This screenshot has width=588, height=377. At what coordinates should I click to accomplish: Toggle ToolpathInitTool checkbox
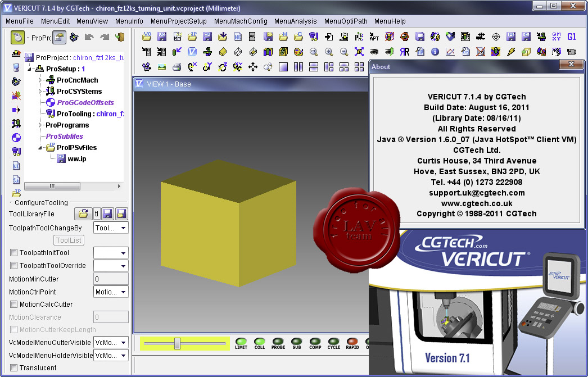(x=14, y=253)
